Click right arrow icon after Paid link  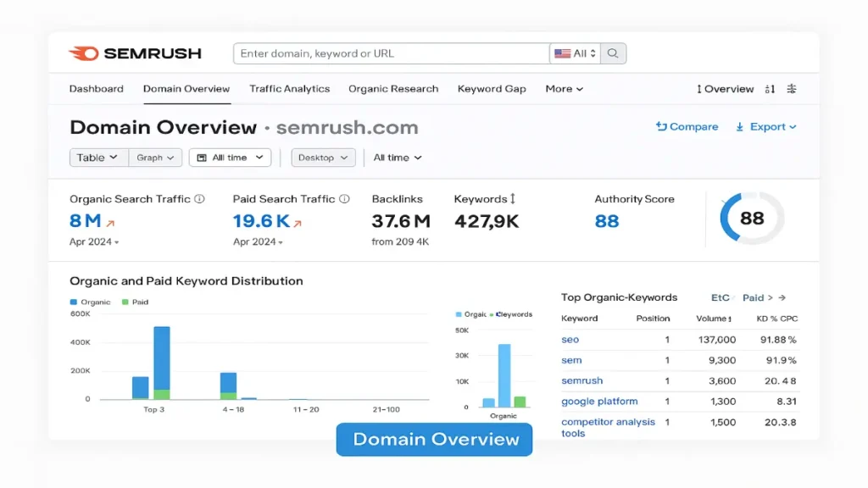(x=782, y=297)
